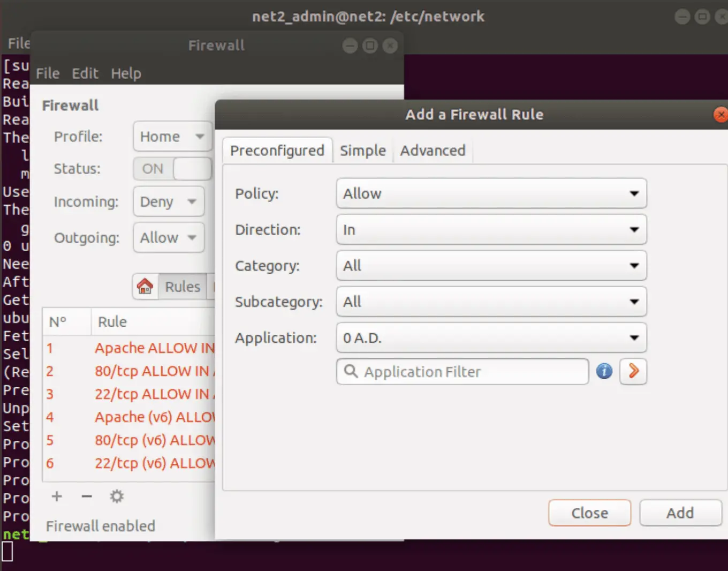The height and width of the screenshot is (571, 728).
Task: Open the Firewall Edit menu
Action: tap(85, 73)
